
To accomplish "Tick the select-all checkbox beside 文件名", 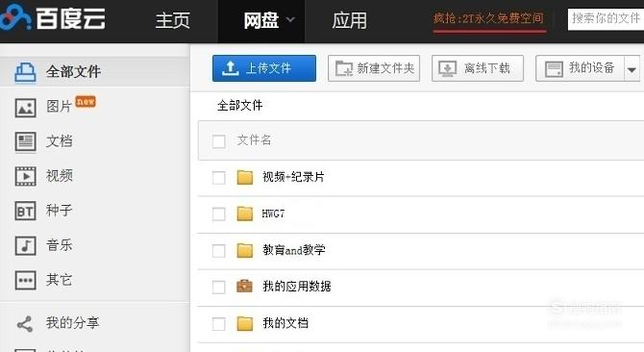I will pos(218,140).
